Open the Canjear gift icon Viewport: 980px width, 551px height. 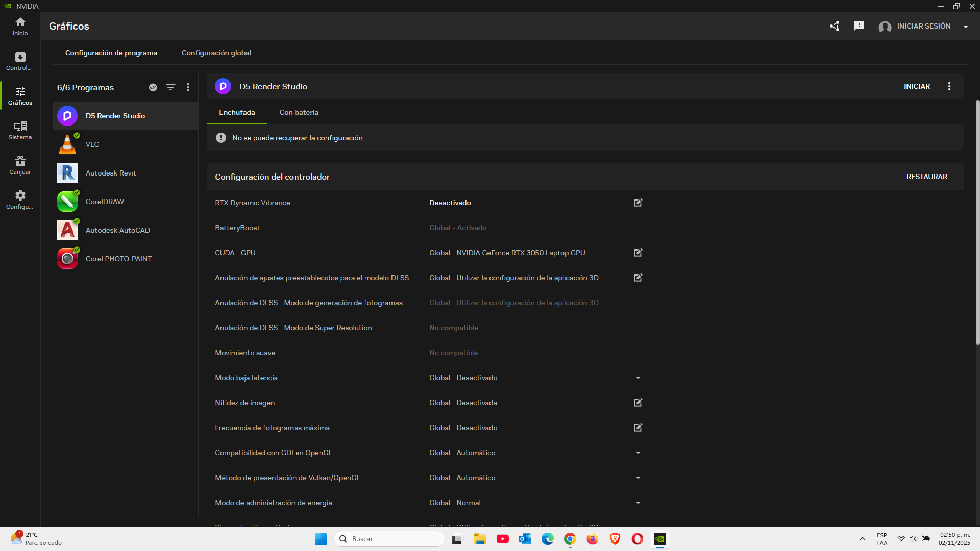point(20,165)
